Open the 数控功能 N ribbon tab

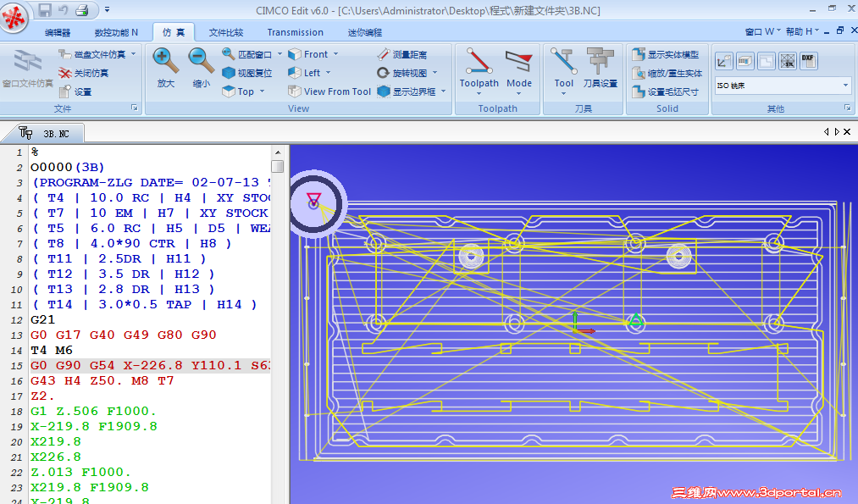tap(116, 32)
